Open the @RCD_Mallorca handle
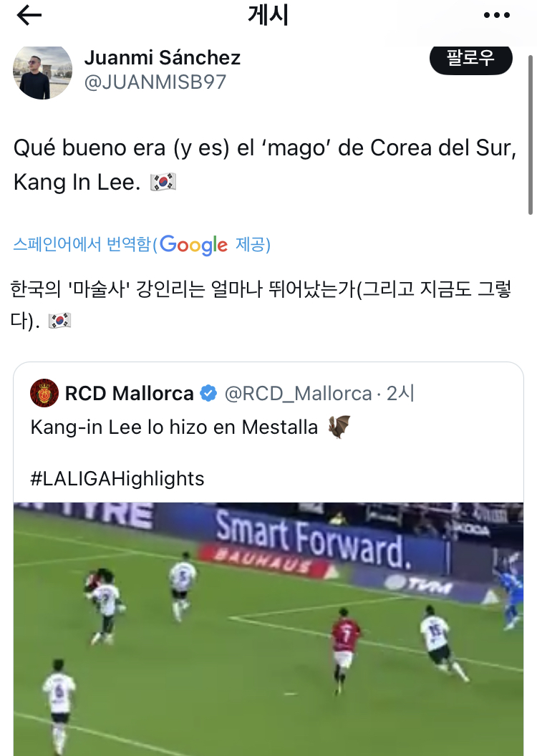Viewport: 537px width, 756px height. pyautogui.click(x=299, y=394)
